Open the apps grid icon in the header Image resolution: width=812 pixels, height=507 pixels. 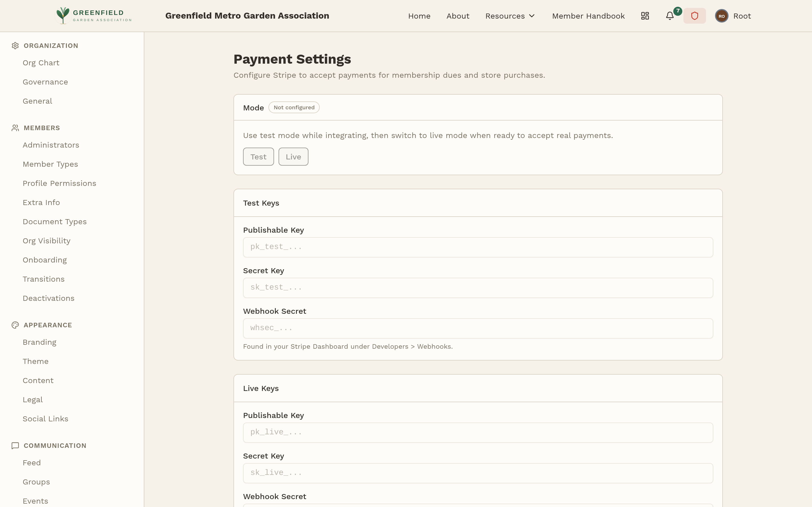tap(645, 15)
